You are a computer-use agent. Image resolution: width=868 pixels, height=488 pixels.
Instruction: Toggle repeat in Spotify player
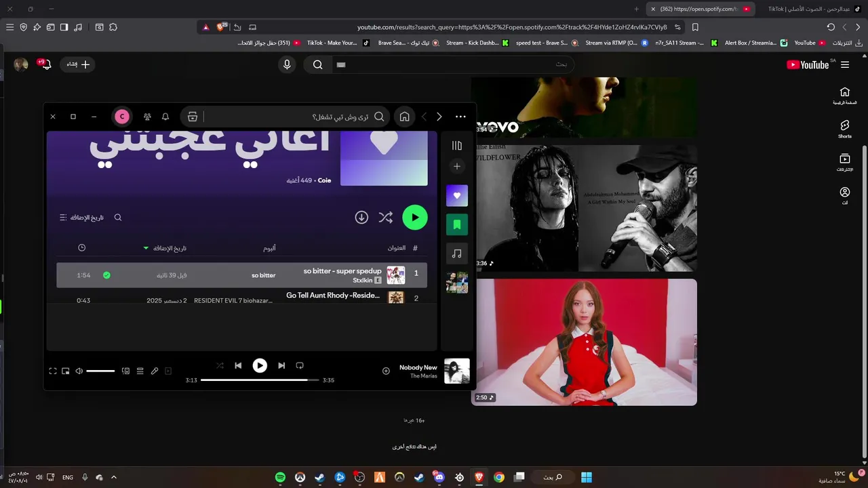(300, 365)
